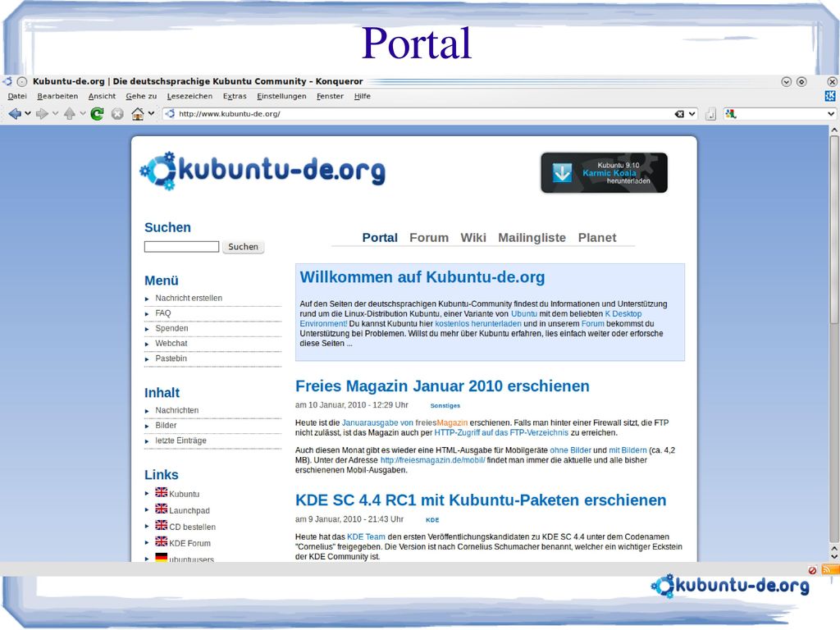The height and width of the screenshot is (630, 840).
Task: Click the Stop loading icon
Action: click(x=117, y=113)
